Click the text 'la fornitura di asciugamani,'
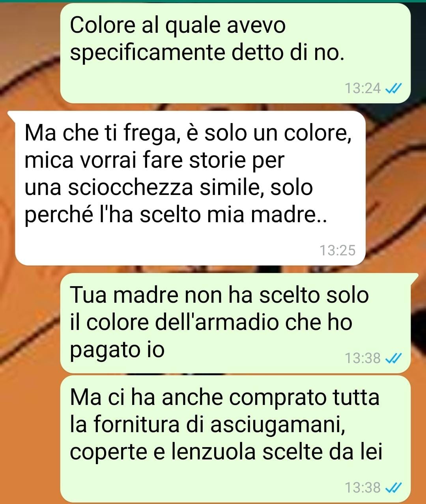 (x=205, y=425)
